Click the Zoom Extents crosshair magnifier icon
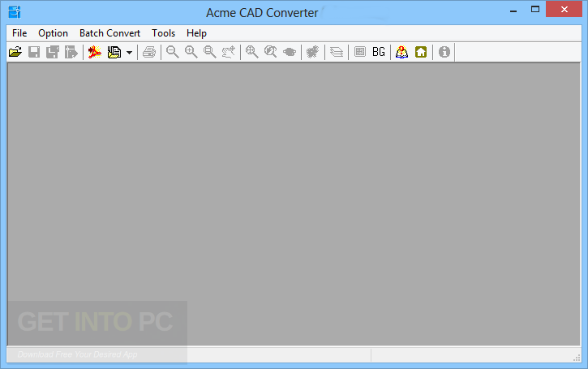The image size is (588, 369). pyautogui.click(x=252, y=52)
